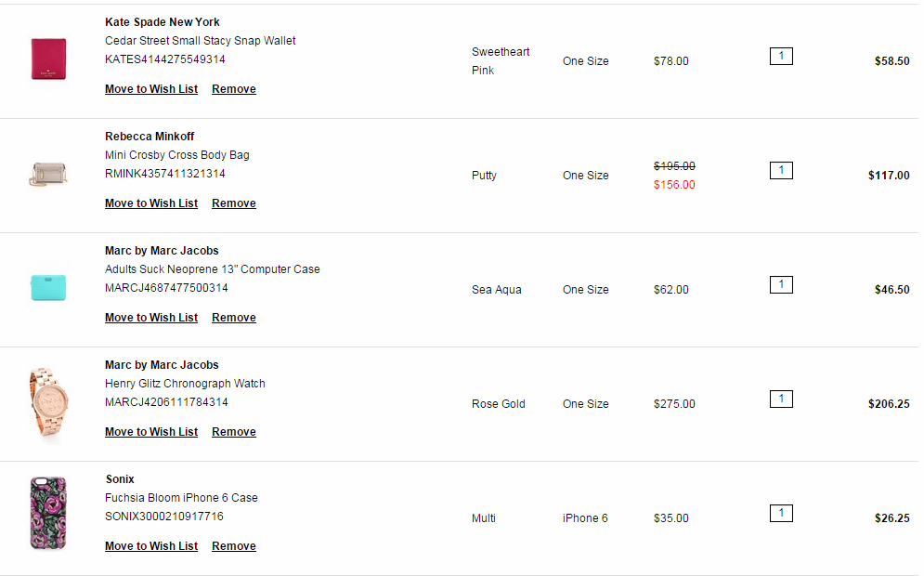Move Mini Crosby Cross Body Bag to Wish List

coord(151,203)
